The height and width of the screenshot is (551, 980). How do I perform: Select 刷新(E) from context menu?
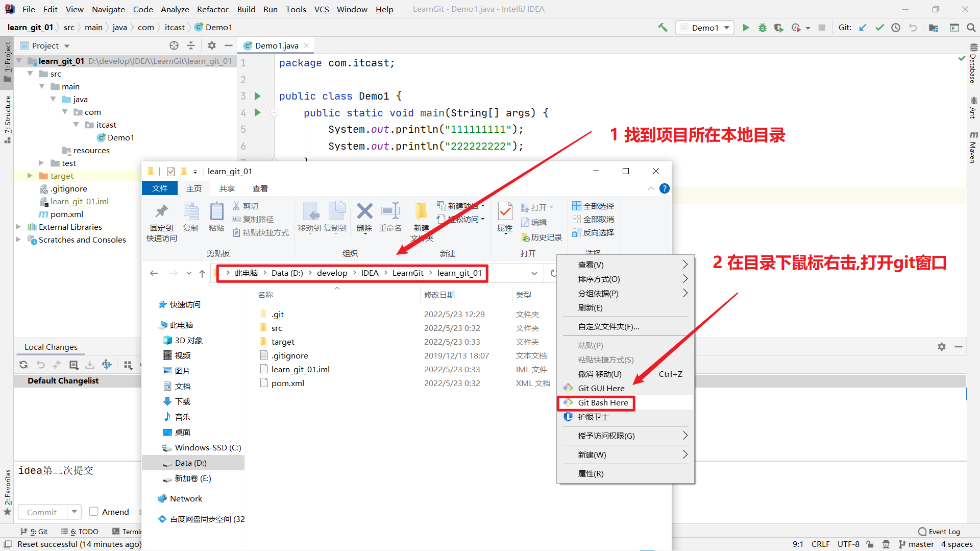[625, 307]
